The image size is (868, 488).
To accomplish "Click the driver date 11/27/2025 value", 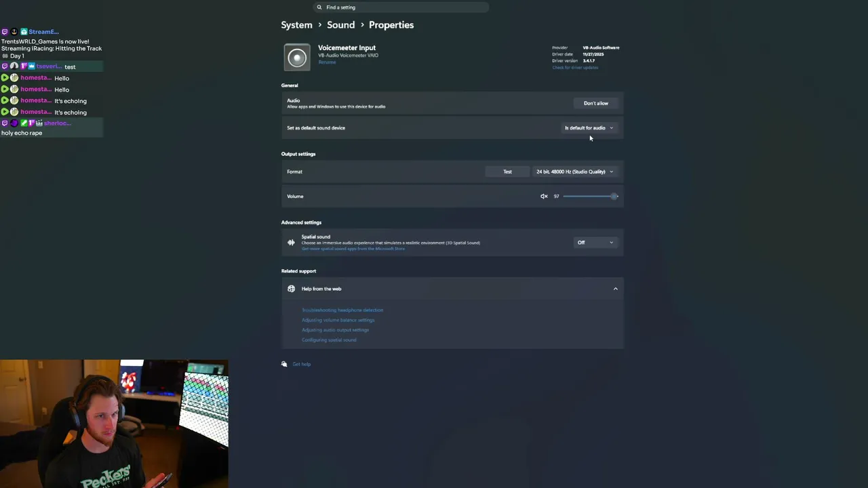I will [x=593, y=54].
